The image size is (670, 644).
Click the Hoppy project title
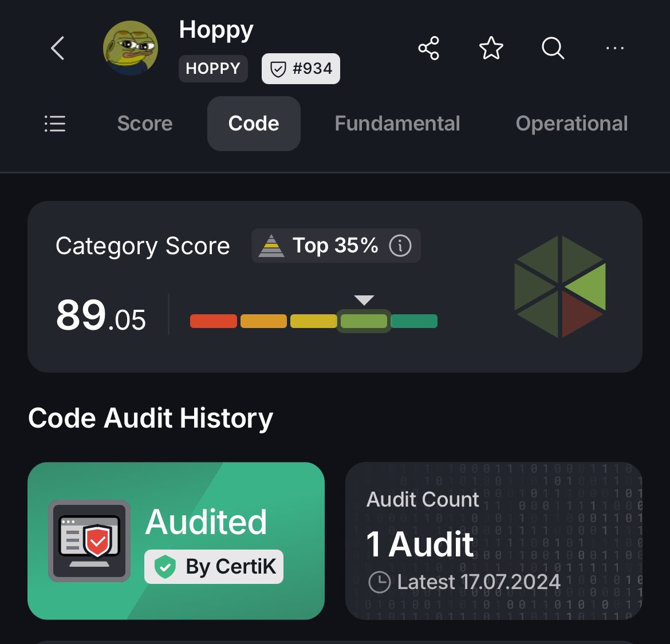(216, 31)
